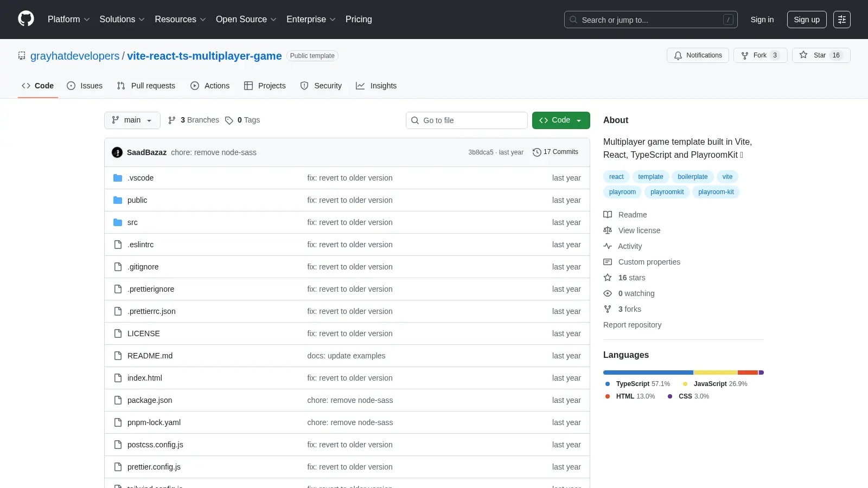This screenshot has height=488, width=868.
Task: Click the index.html file icon
Action: (x=118, y=378)
